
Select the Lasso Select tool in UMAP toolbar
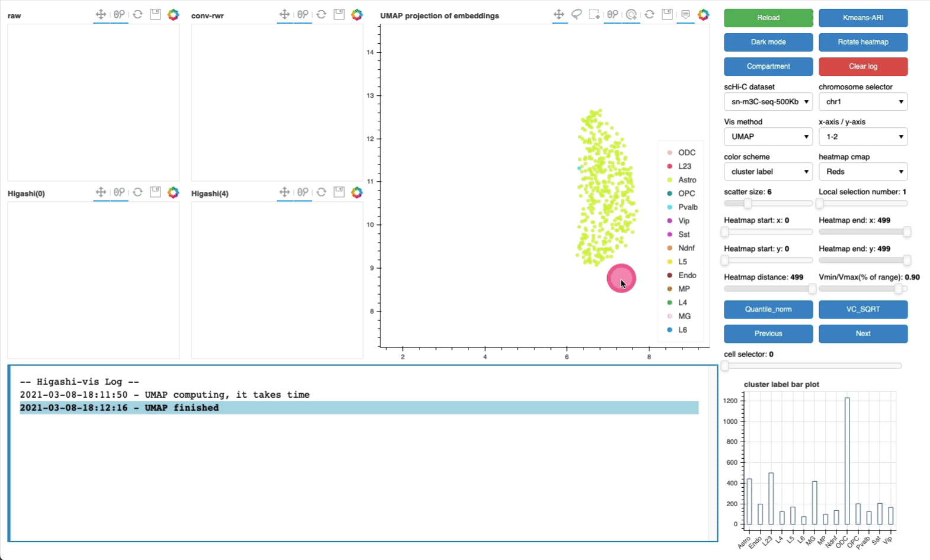(x=576, y=15)
